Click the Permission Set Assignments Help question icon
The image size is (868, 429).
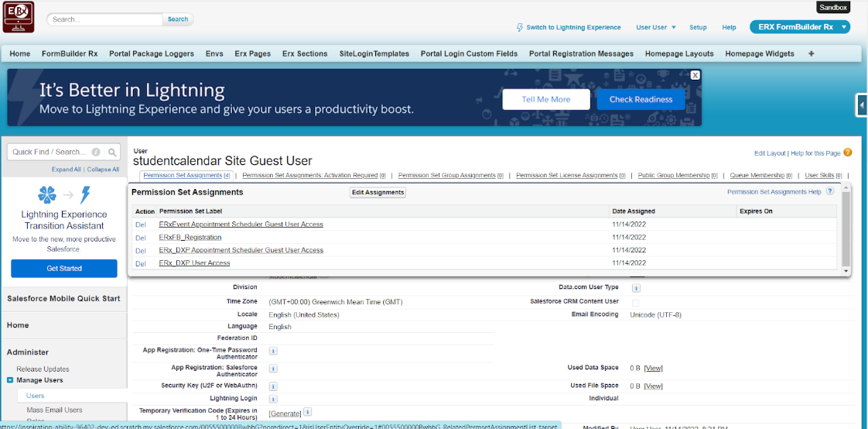point(830,191)
